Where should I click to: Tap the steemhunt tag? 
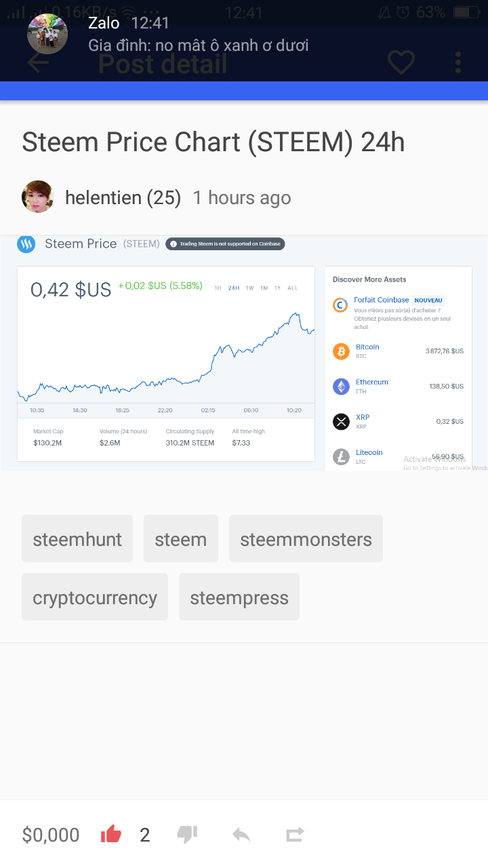click(77, 538)
